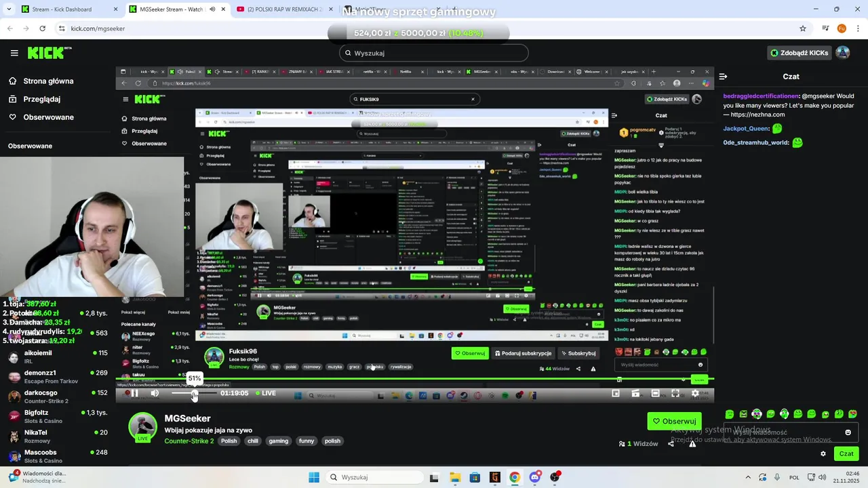
Task: Send message with Czat button
Action: coord(846,454)
